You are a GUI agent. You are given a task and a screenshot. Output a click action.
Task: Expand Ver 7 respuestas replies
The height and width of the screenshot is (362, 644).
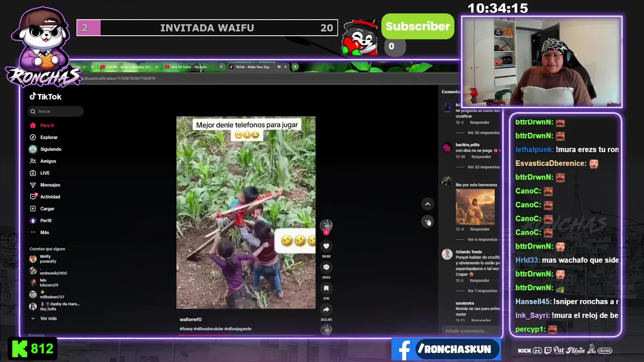point(482,291)
